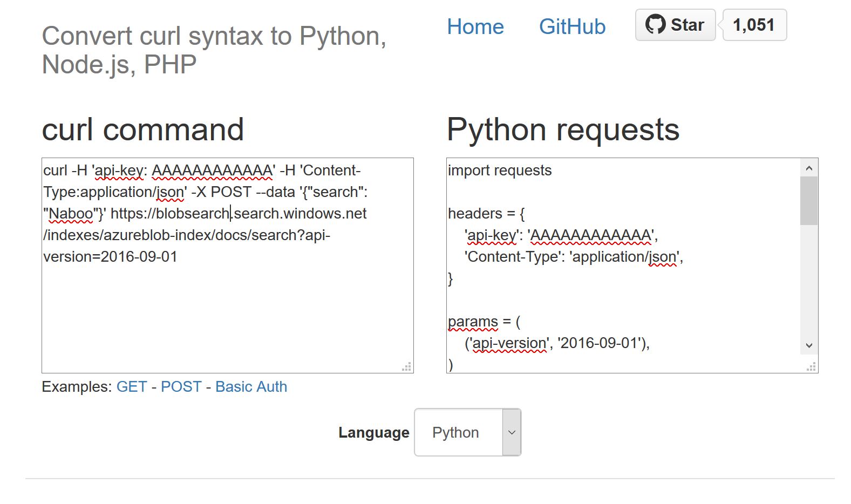This screenshot has width=851, height=504.
Task: Open the GitHub link in header
Action: [572, 26]
